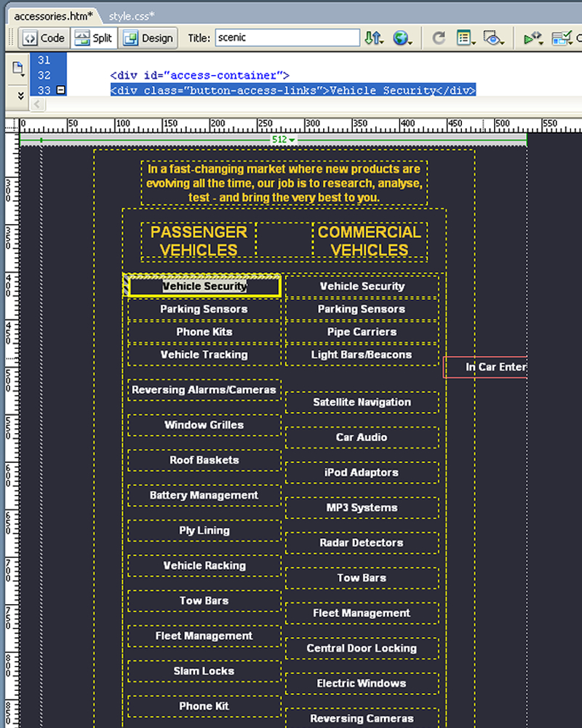
Task: Click the Light Bars/Beacons box
Action: pos(362,355)
